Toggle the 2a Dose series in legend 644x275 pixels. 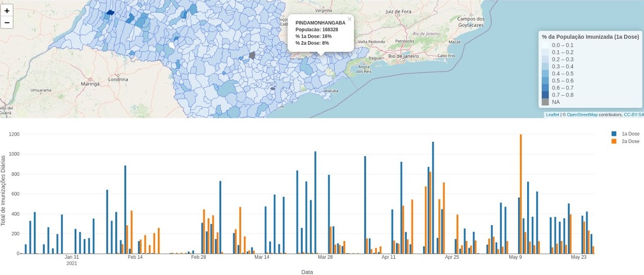625,141
